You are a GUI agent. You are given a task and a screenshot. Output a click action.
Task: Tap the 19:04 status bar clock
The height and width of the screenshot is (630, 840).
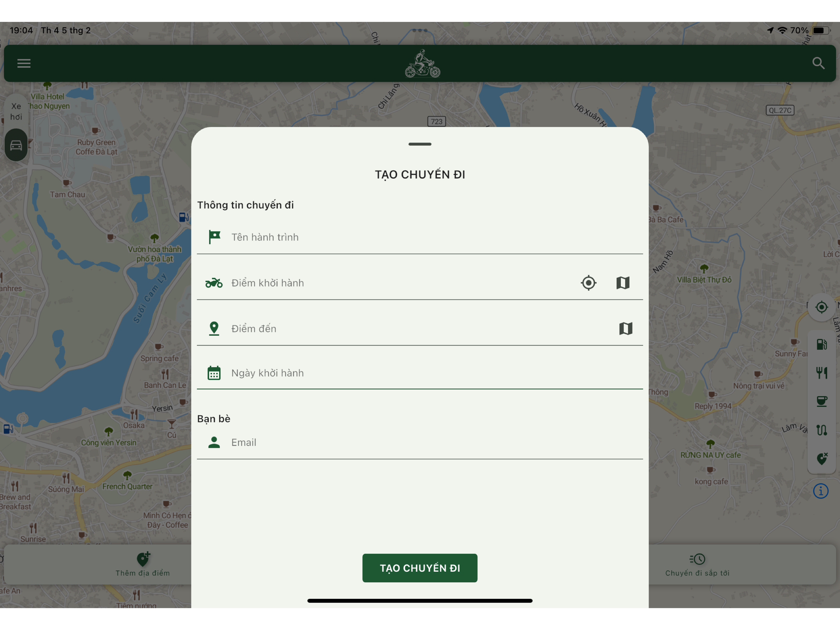[21, 31]
